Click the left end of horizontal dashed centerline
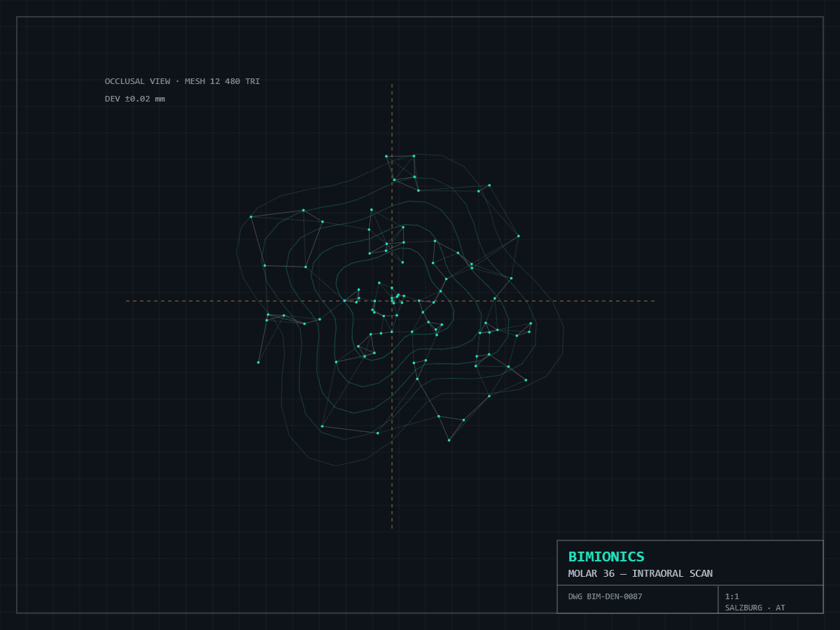 127,301
